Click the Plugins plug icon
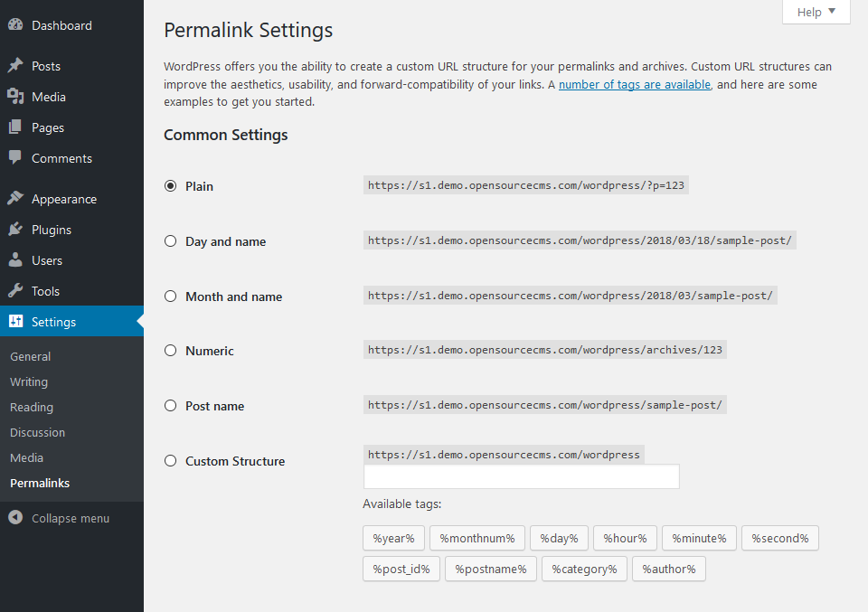868x612 pixels. coord(15,229)
